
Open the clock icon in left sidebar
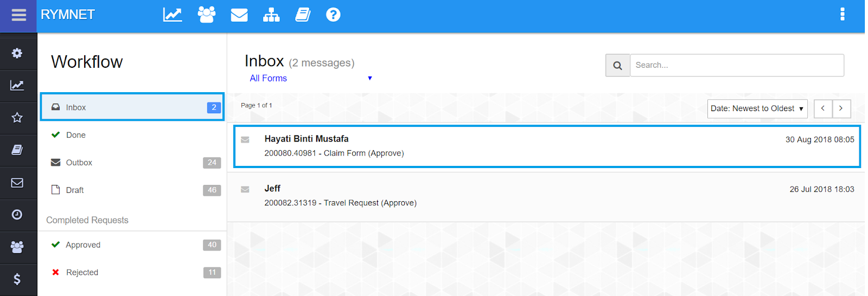[17, 215]
